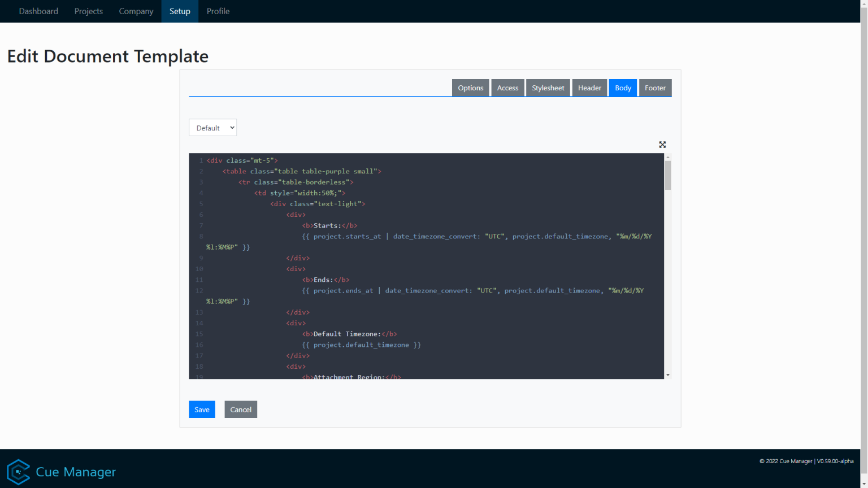Open the Projects section
868x488 pixels.
tap(88, 11)
